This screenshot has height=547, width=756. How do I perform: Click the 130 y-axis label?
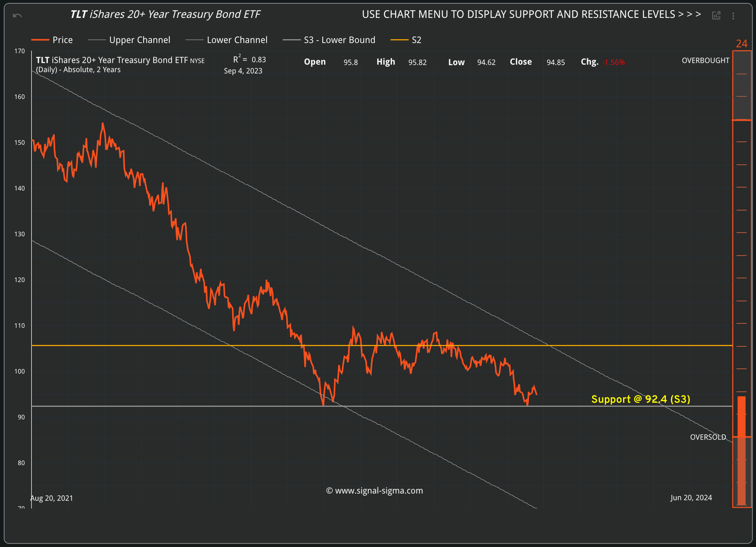pyautogui.click(x=19, y=234)
